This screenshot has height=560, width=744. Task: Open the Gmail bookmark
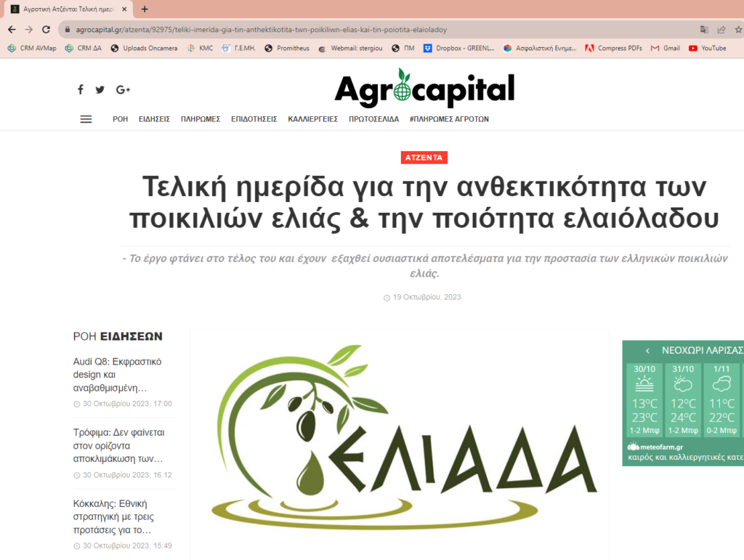coord(666,48)
